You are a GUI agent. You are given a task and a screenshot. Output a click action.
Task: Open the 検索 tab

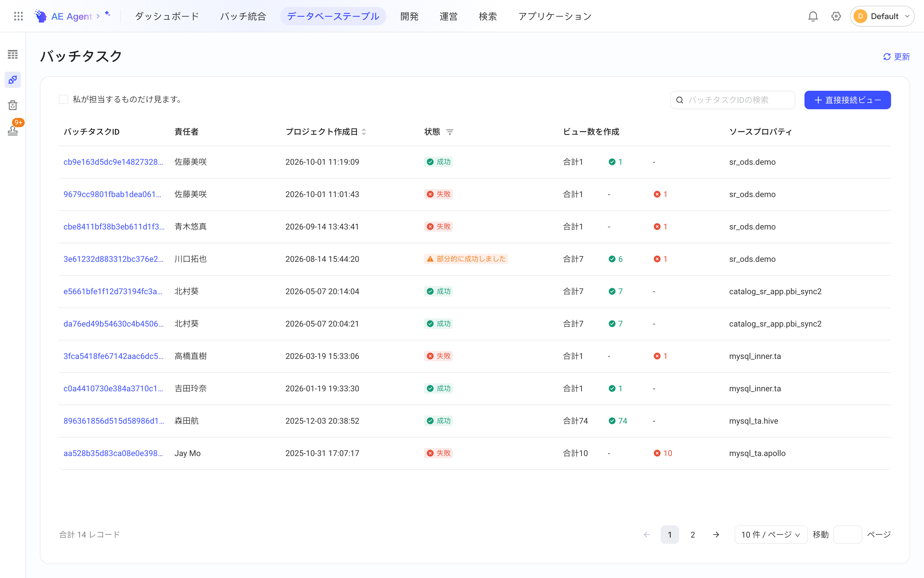[488, 16]
